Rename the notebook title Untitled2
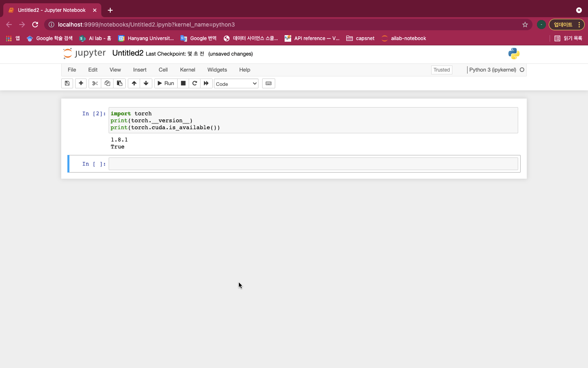588x368 pixels. coord(128,53)
